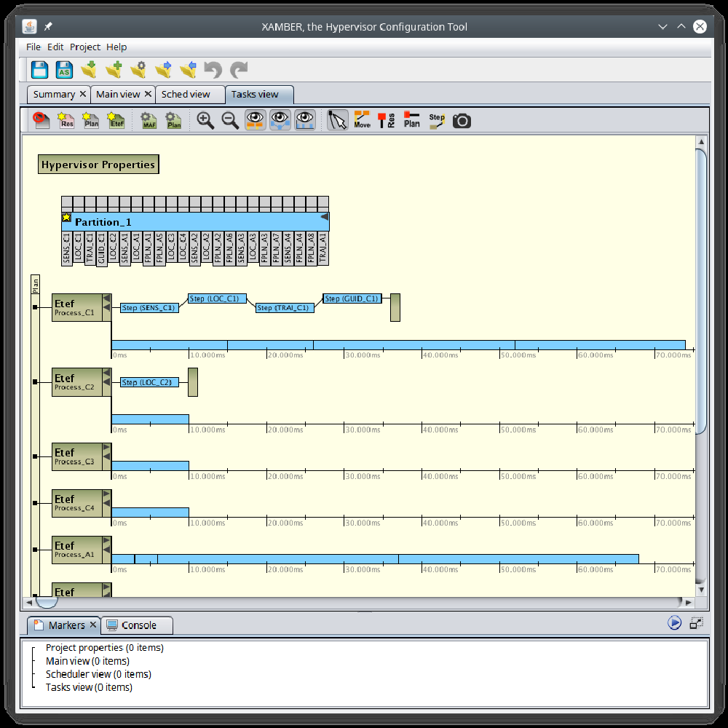The width and height of the screenshot is (728, 728).
Task: Click the folder icon with blue right arrow
Action: point(163,70)
